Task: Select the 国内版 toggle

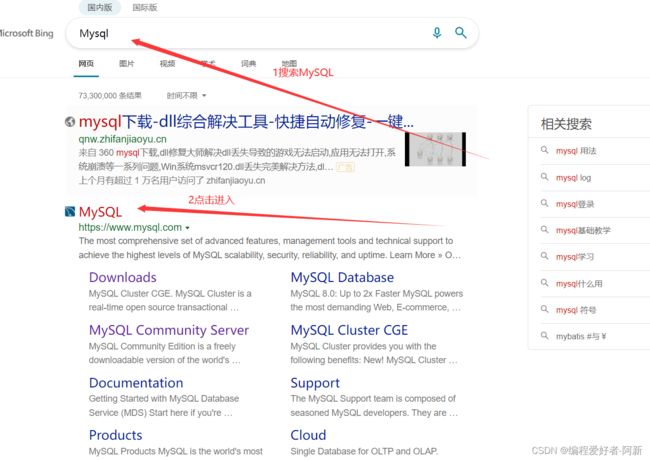Action: (x=99, y=7)
